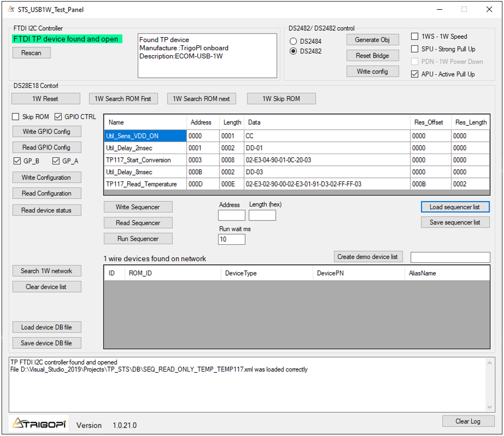Toggle SPU - Strong Pull Up checkbox
Viewport: 504px width, 436px height.
click(x=415, y=49)
